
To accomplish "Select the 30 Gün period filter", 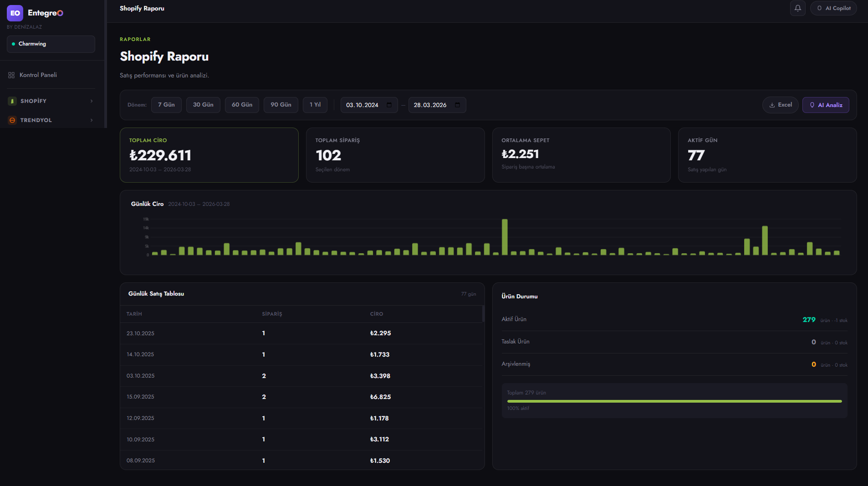I will (203, 105).
